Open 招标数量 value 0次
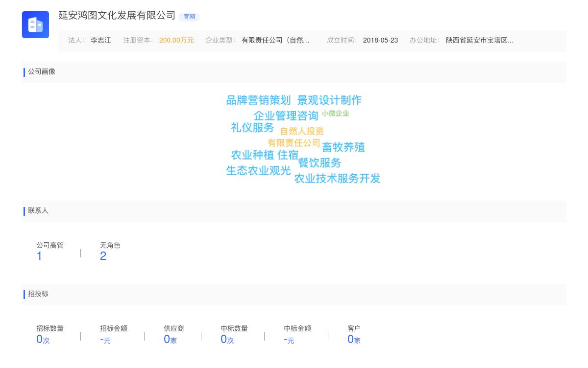The image size is (588, 368). coord(43,339)
